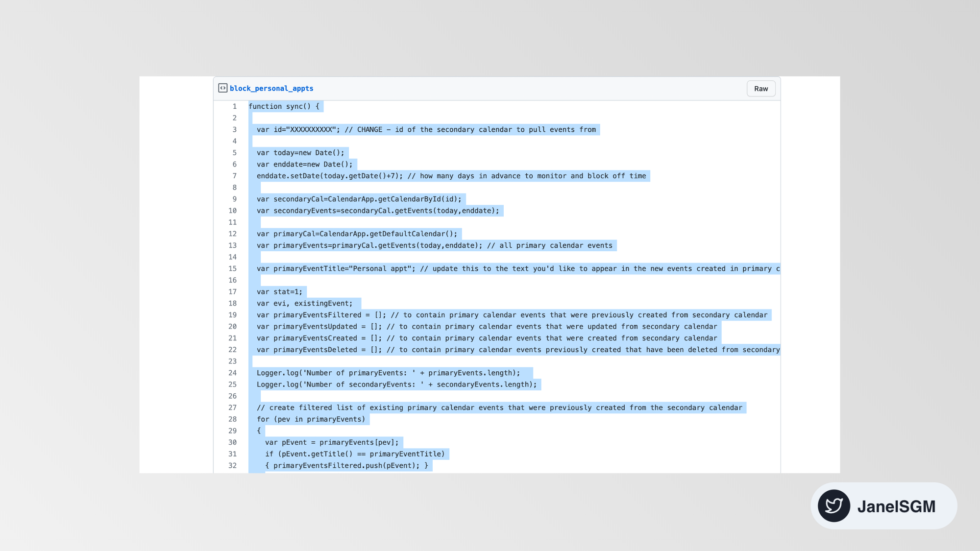Image resolution: width=980 pixels, height=551 pixels.
Task: Click the 'var stat=1;' line
Action: [280, 292]
